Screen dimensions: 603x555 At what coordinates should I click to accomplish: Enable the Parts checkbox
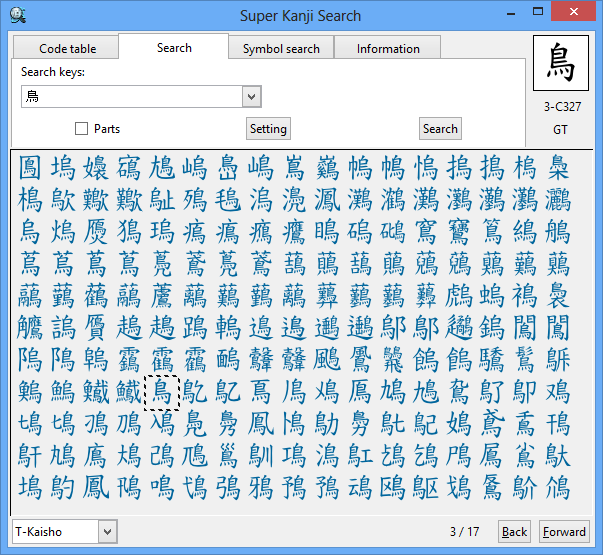click(82, 129)
